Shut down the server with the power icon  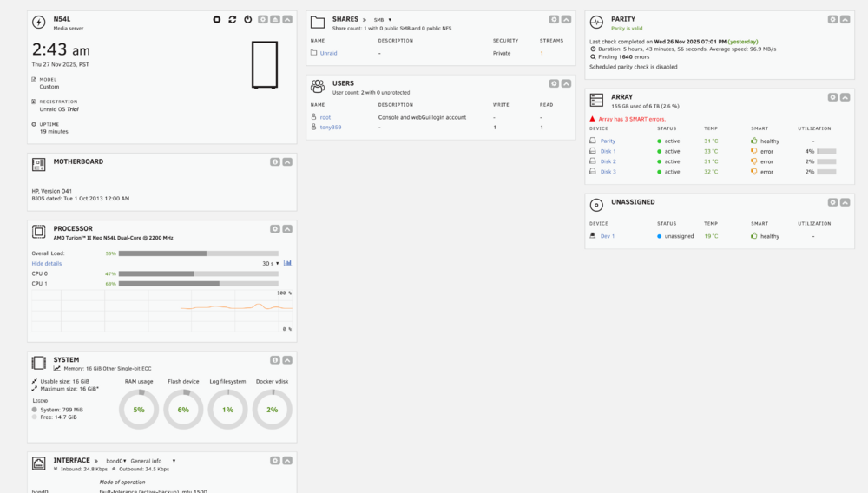point(248,19)
